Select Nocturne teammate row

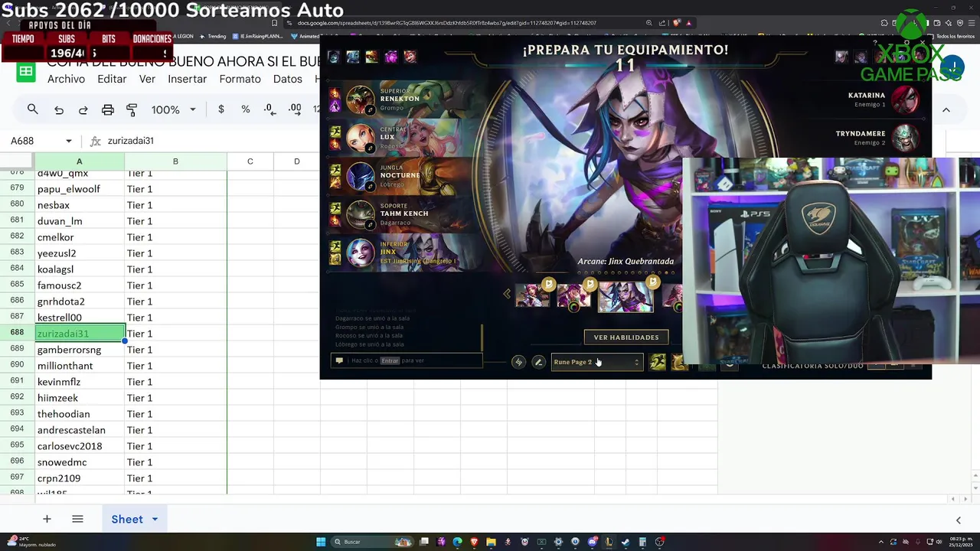tap(401, 176)
